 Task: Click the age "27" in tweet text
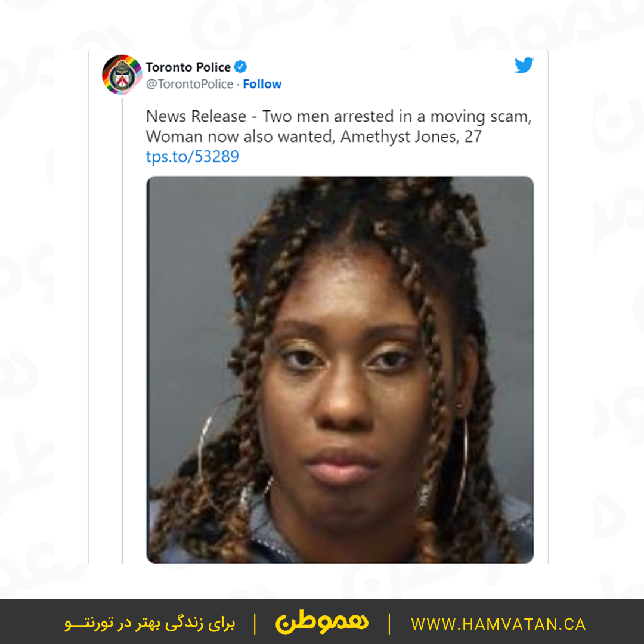click(473, 137)
